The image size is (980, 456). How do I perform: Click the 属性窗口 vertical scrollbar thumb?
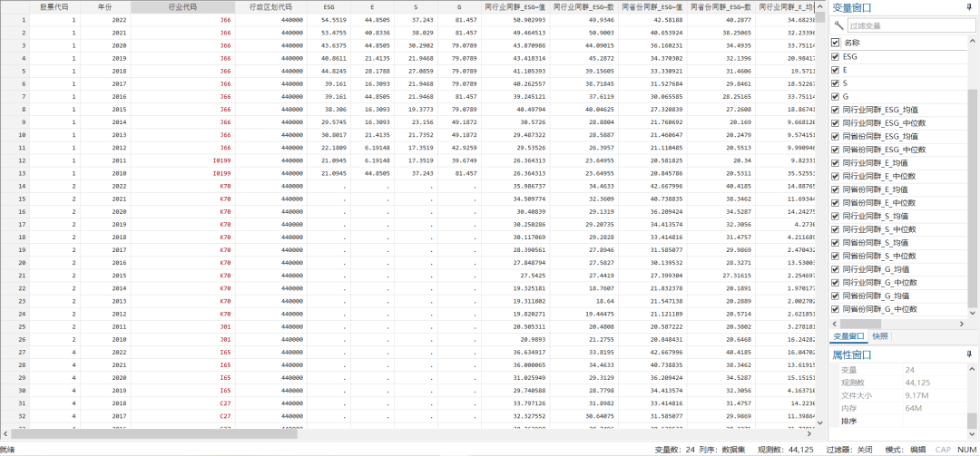(x=972, y=421)
